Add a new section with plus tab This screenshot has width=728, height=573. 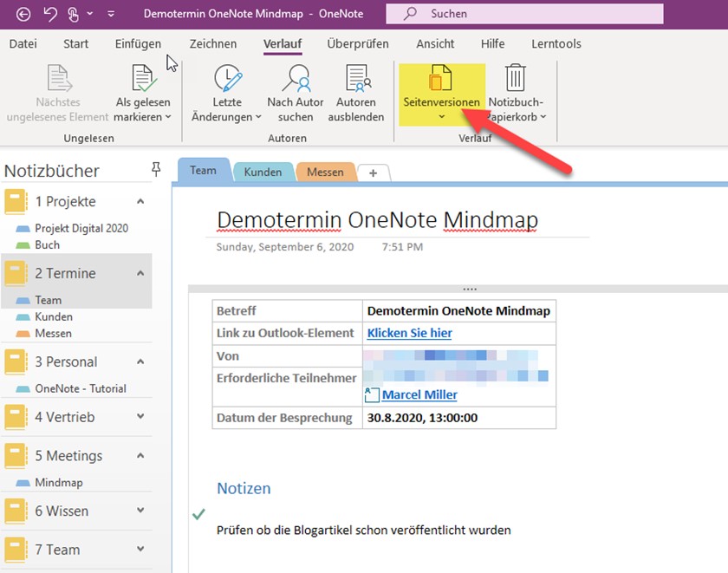[x=373, y=173]
